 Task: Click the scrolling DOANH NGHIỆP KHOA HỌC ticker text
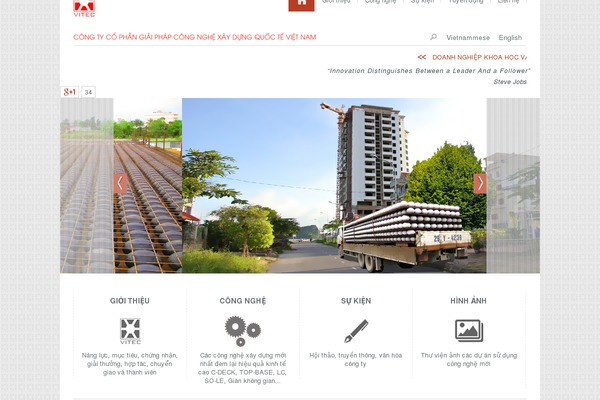[x=479, y=57]
